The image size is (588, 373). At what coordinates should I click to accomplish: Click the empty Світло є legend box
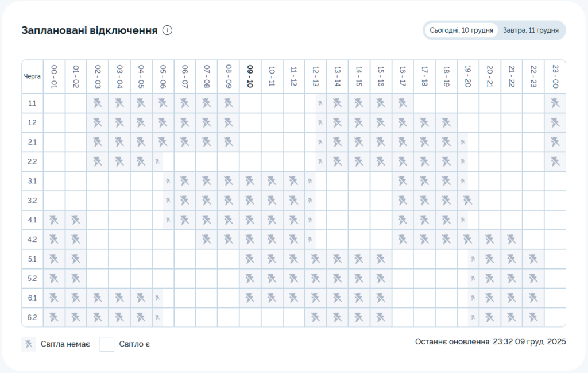coord(107,344)
